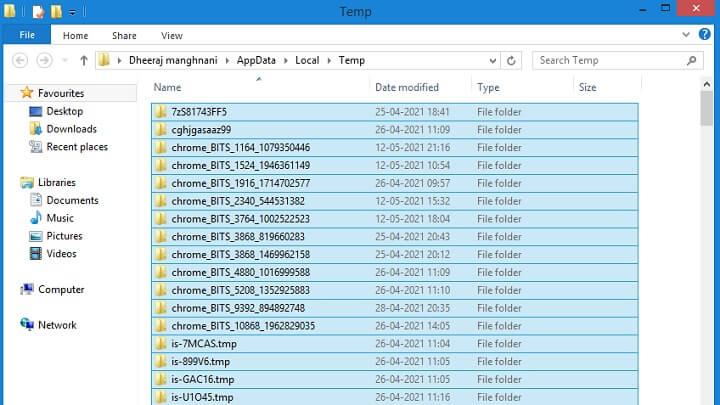The width and height of the screenshot is (720, 405).
Task: Select the chrome_BITS_9392_894892748 folder name
Action: pyautogui.click(x=238, y=308)
